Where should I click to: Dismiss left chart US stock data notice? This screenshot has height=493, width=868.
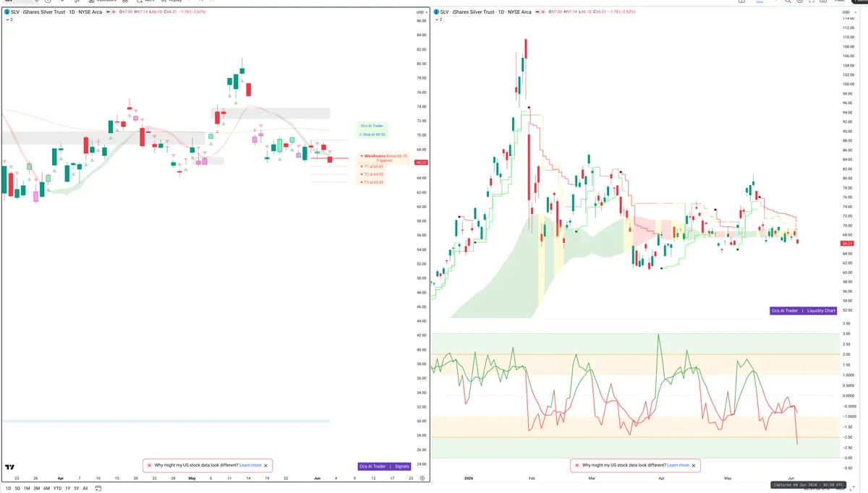(x=265, y=466)
